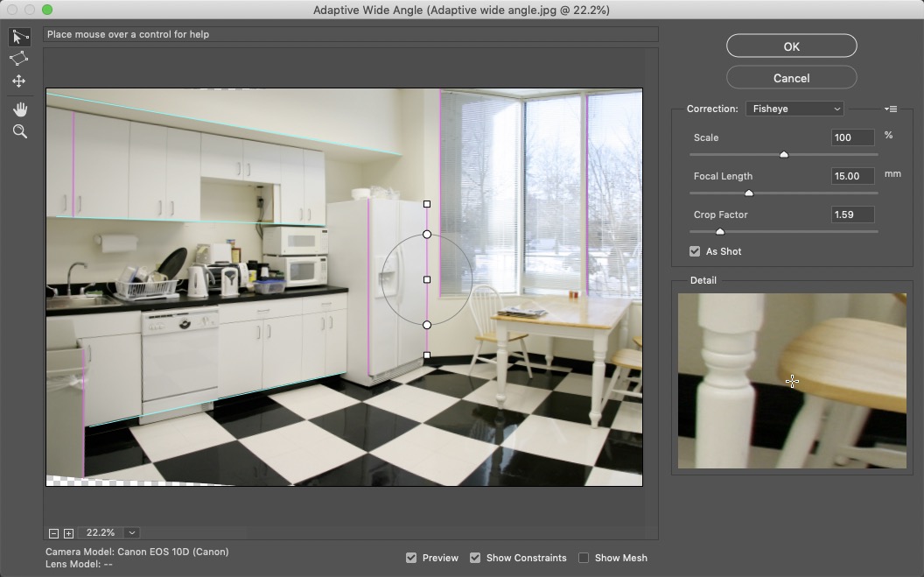Click the Focal Length value field
This screenshot has height=577, width=924.
click(x=852, y=176)
